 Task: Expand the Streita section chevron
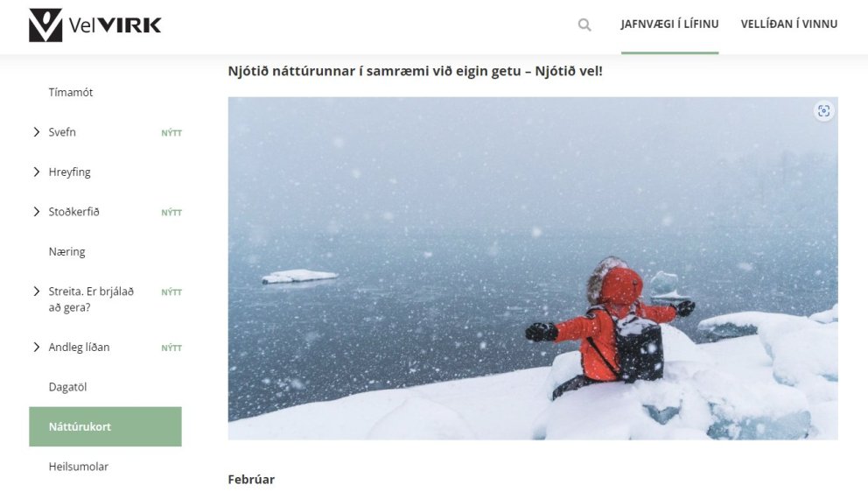point(37,292)
